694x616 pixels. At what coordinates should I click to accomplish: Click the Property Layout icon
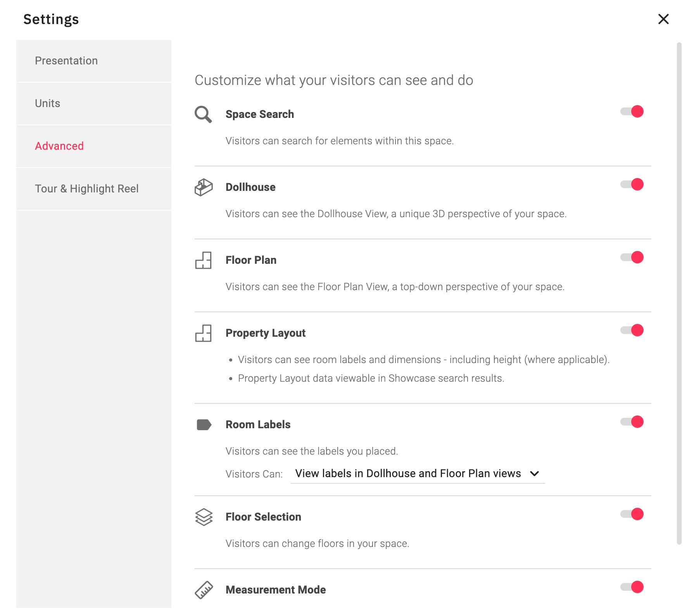(204, 333)
